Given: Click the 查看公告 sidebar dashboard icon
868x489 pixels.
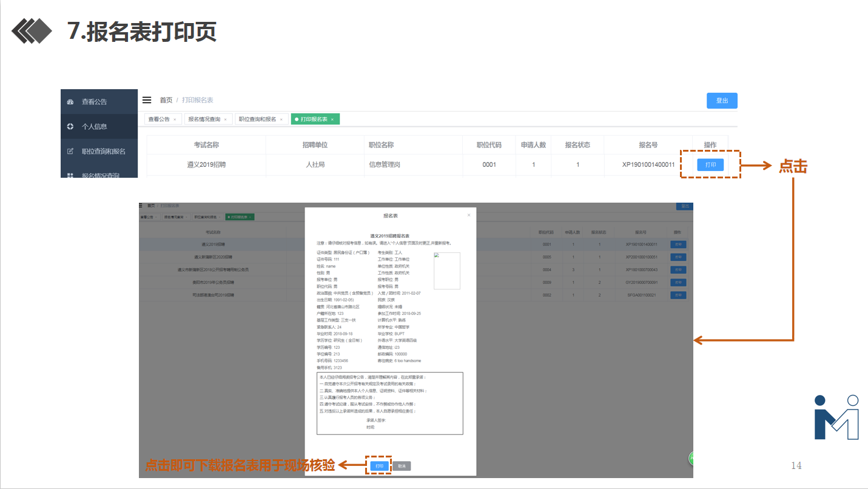Looking at the screenshot, I should click(70, 102).
